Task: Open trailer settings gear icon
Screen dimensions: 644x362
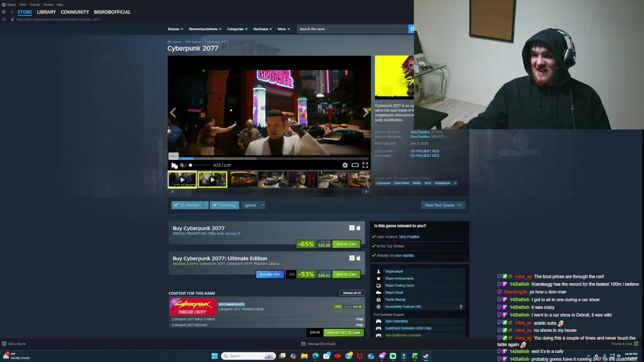Action: point(345,165)
